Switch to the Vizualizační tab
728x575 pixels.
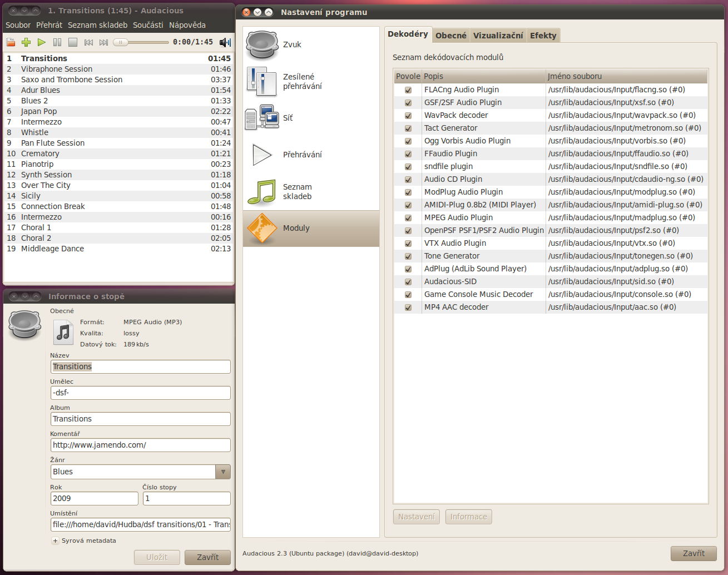(498, 36)
